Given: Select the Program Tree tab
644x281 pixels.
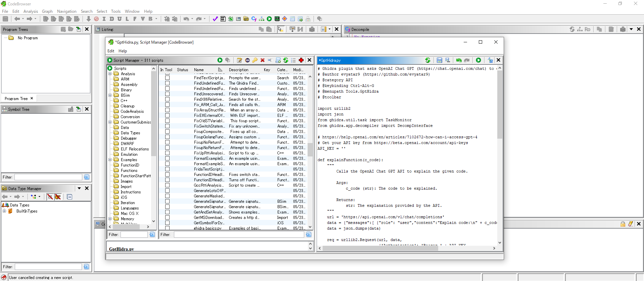Looking at the screenshot, I should point(16,99).
